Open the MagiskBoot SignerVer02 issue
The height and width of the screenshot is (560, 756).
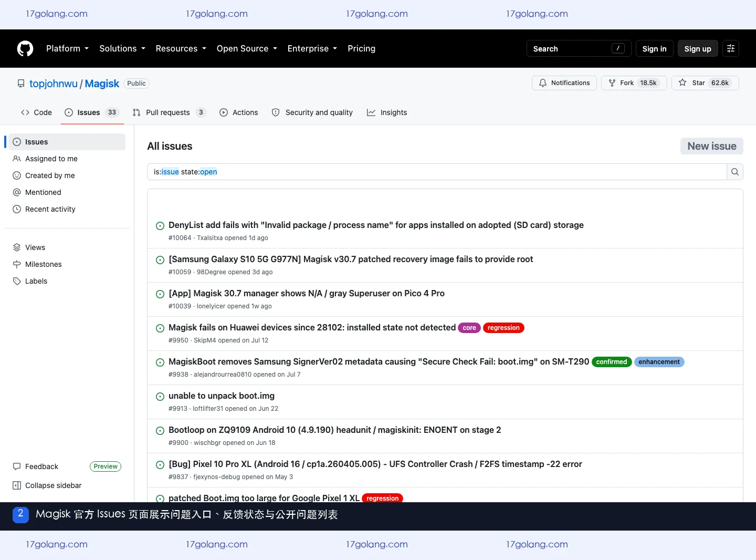[x=379, y=361]
